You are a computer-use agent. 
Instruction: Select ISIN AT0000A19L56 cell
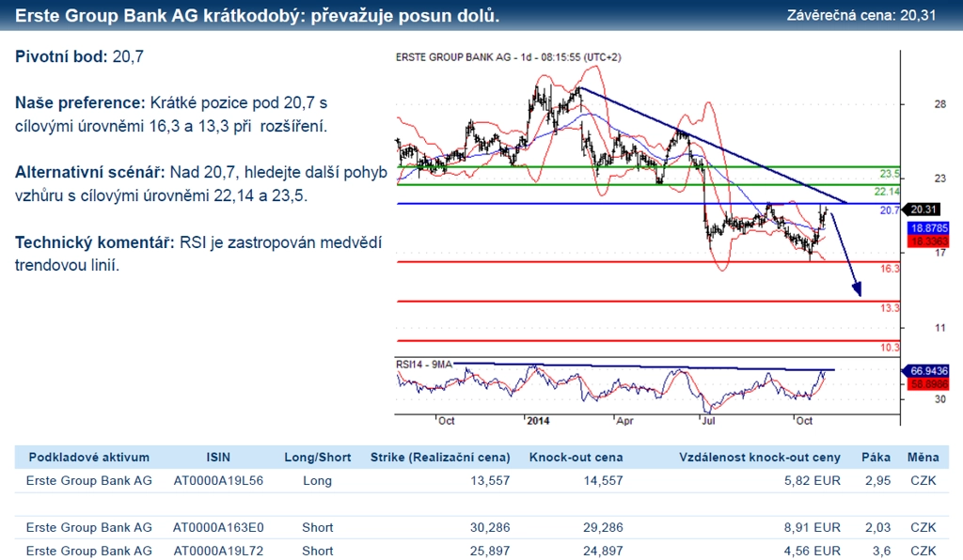(x=218, y=481)
